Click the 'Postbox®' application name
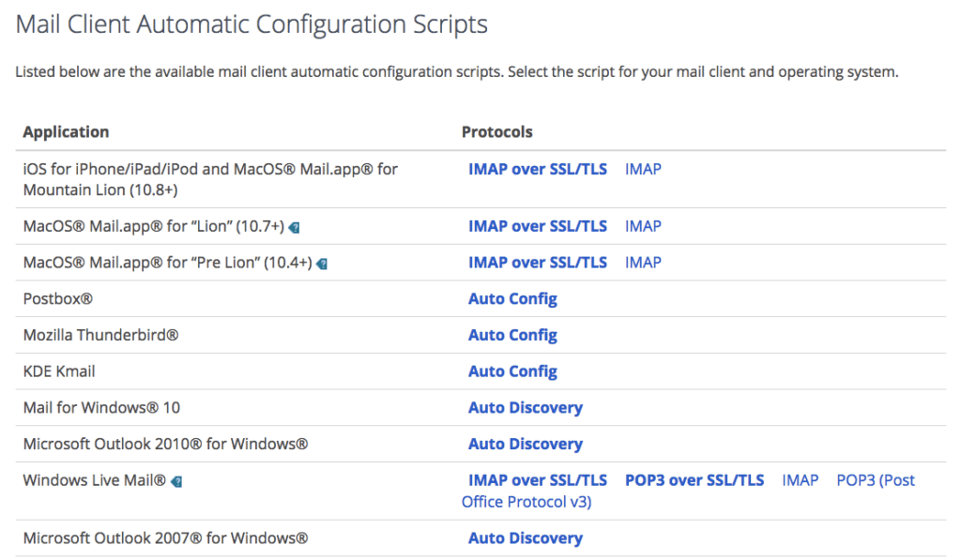 point(58,299)
